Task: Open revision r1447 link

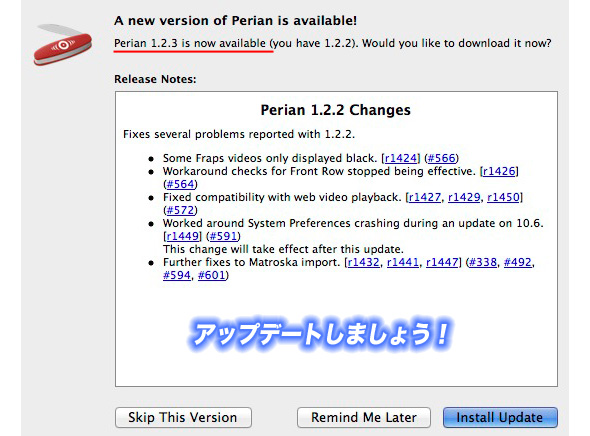Action: click(442, 262)
